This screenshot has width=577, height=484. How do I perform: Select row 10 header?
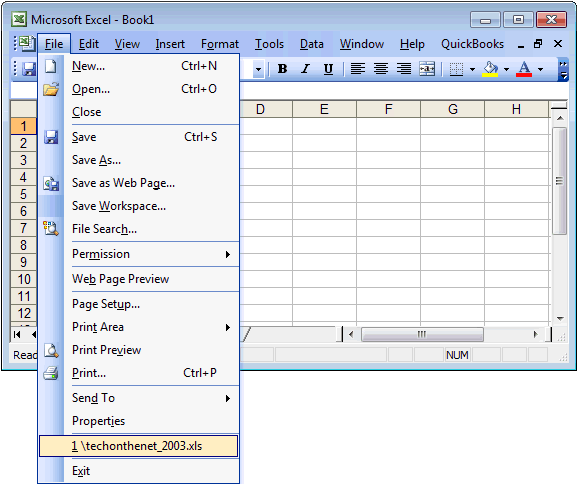24,279
